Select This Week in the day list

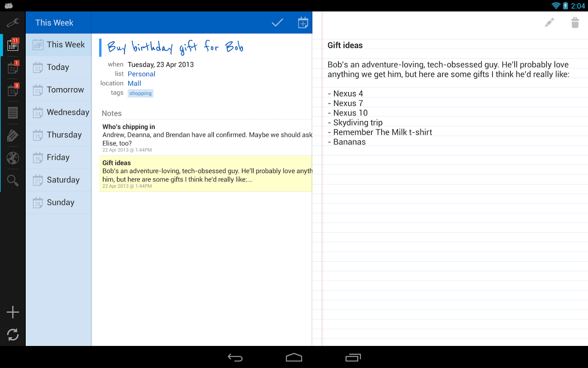tap(59, 45)
